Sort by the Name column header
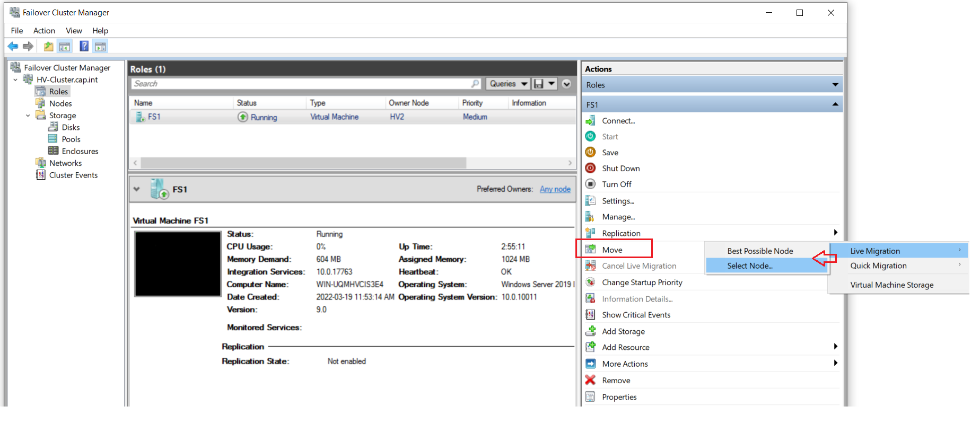980x424 pixels. (181, 103)
